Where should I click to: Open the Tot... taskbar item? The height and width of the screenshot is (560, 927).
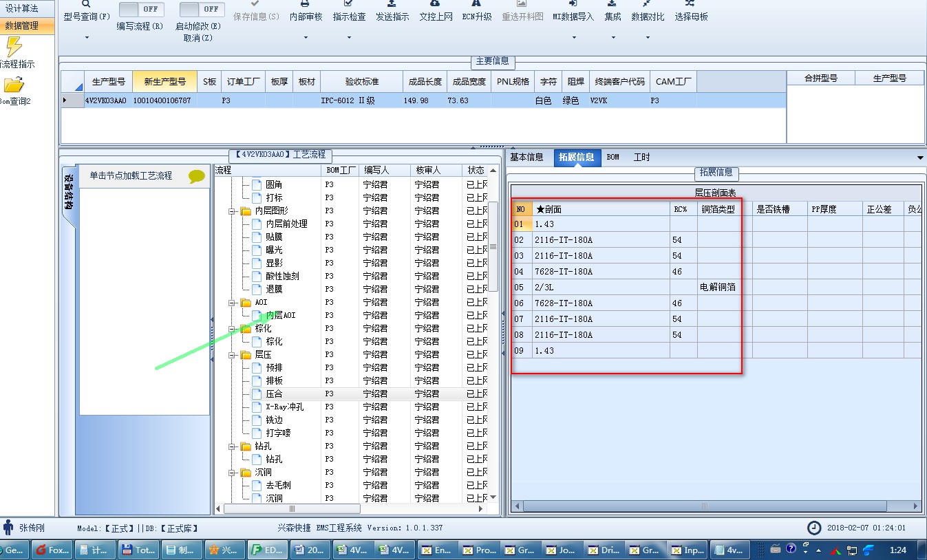(x=138, y=550)
